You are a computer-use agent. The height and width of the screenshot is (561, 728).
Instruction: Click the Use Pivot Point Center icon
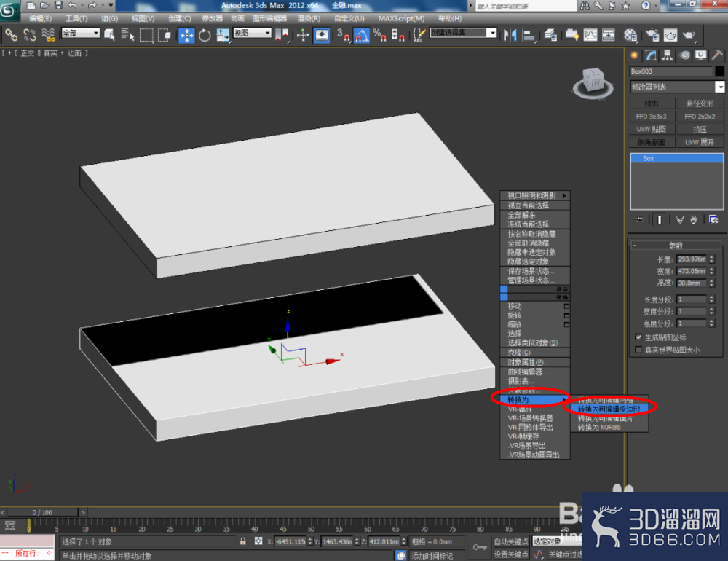pyautogui.click(x=281, y=35)
